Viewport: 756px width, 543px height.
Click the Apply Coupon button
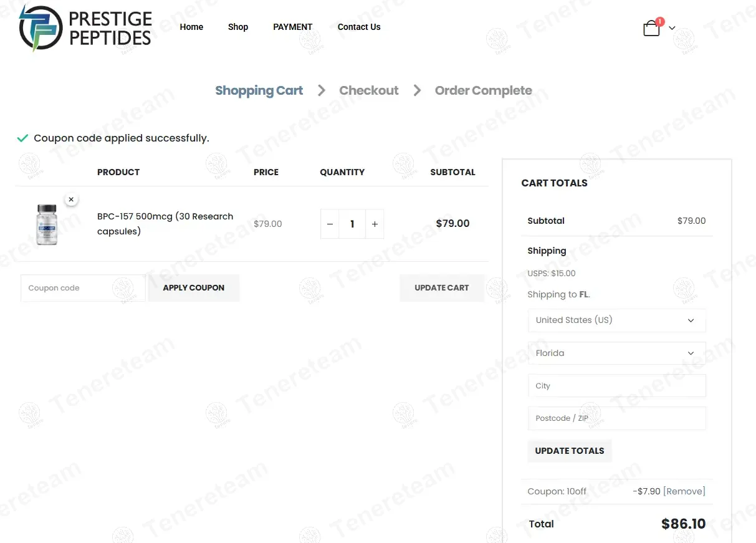[x=194, y=288]
